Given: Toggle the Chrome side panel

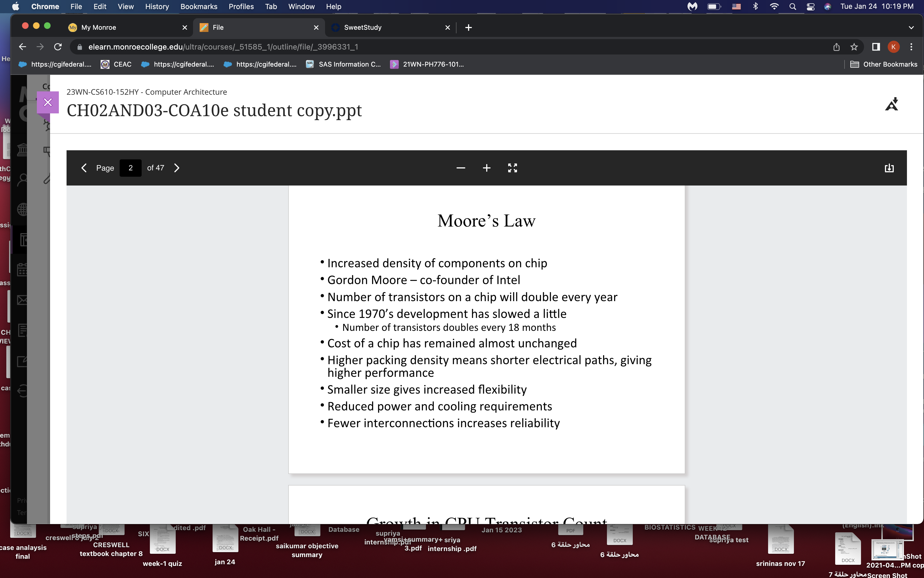Looking at the screenshot, I should (x=876, y=47).
